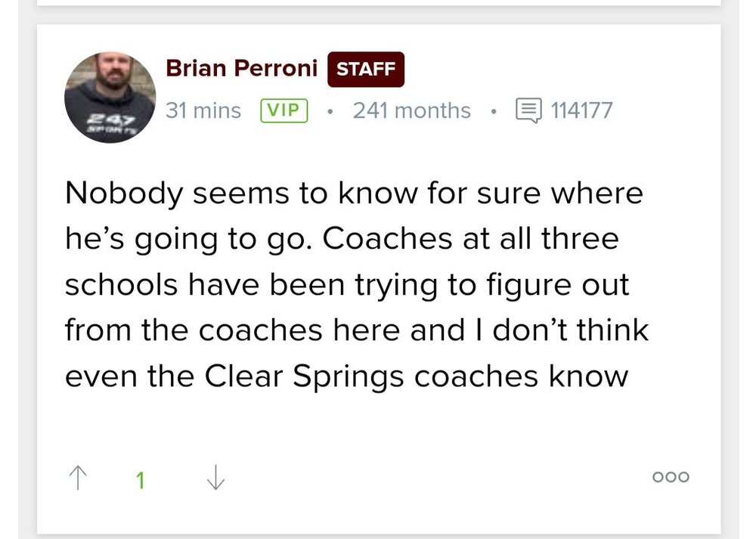Click the 247Sports avatar photo
The image size is (756, 539).
[x=110, y=98]
